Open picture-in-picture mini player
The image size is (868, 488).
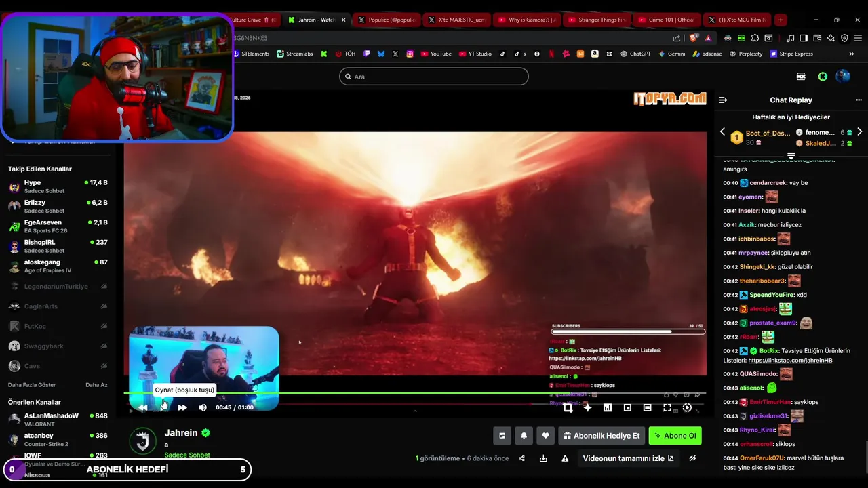click(627, 407)
